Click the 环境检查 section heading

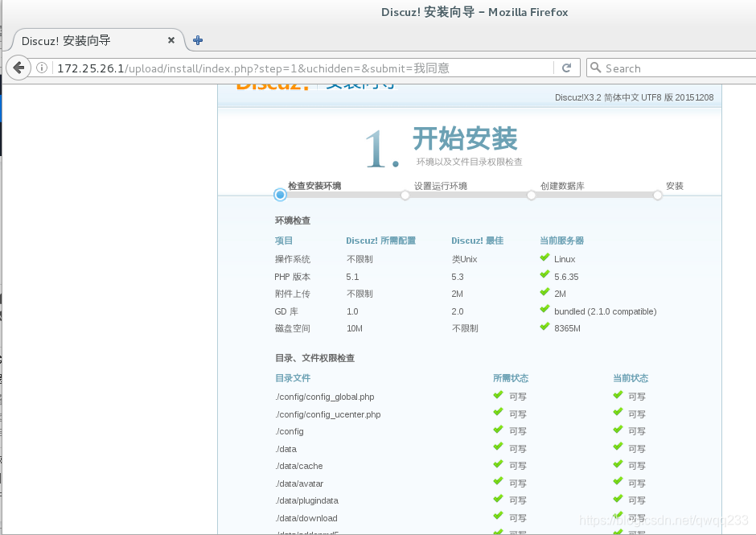tap(293, 220)
